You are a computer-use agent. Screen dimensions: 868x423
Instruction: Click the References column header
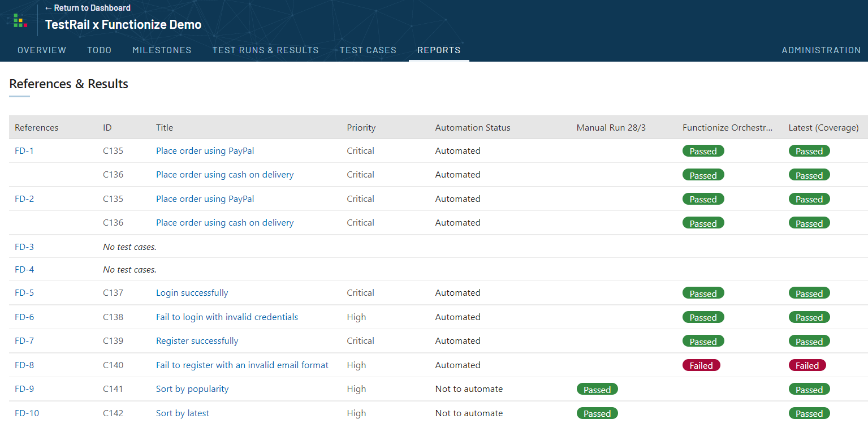point(37,128)
